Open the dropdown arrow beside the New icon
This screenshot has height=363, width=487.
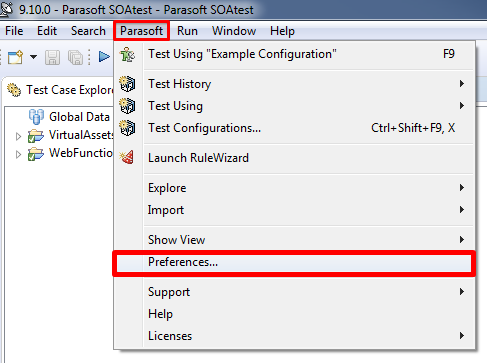pos(33,57)
